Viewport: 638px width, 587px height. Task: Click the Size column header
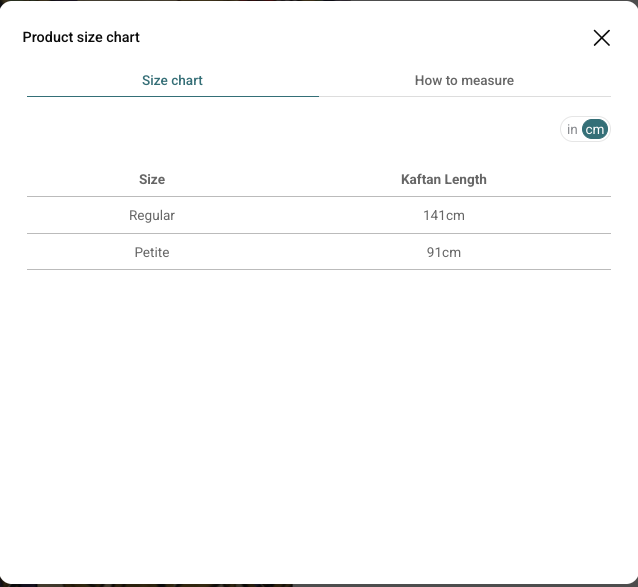[x=152, y=179]
